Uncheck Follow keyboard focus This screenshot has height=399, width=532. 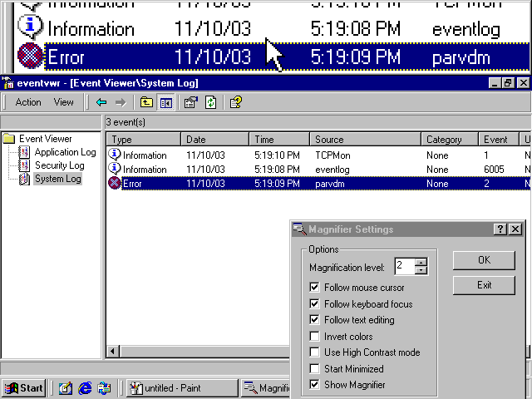314,303
